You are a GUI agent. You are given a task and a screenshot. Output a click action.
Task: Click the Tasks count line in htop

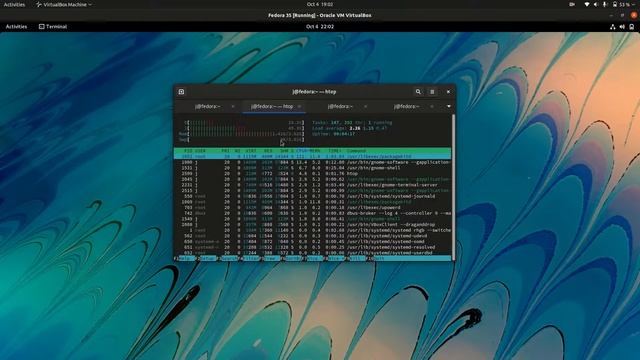tap(352, 122)
